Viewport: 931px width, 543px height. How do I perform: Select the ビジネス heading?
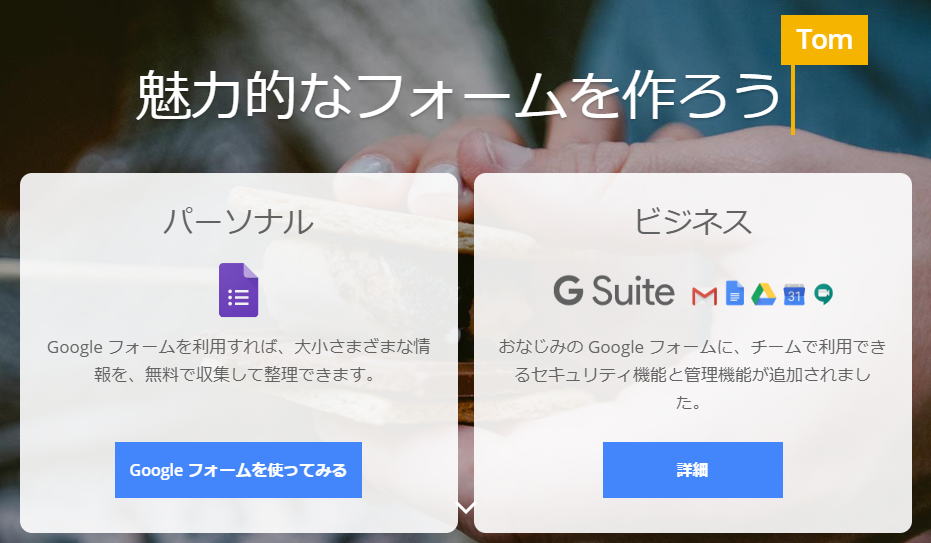click(692, 222)
